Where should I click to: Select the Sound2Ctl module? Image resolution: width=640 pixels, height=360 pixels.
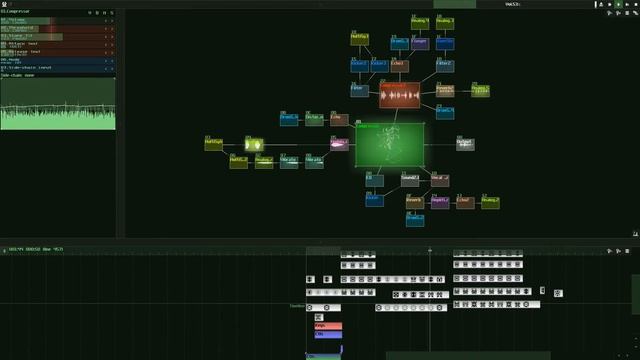tap(410, 180)
